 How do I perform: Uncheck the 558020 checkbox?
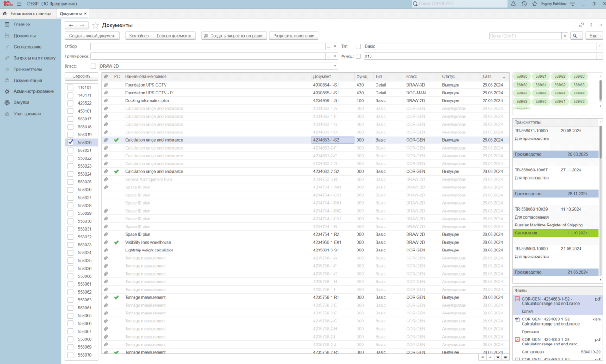[x=70, y=143]
